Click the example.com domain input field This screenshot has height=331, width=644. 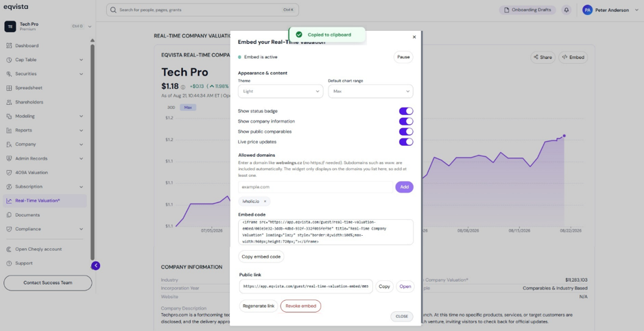tap(315, 187)
